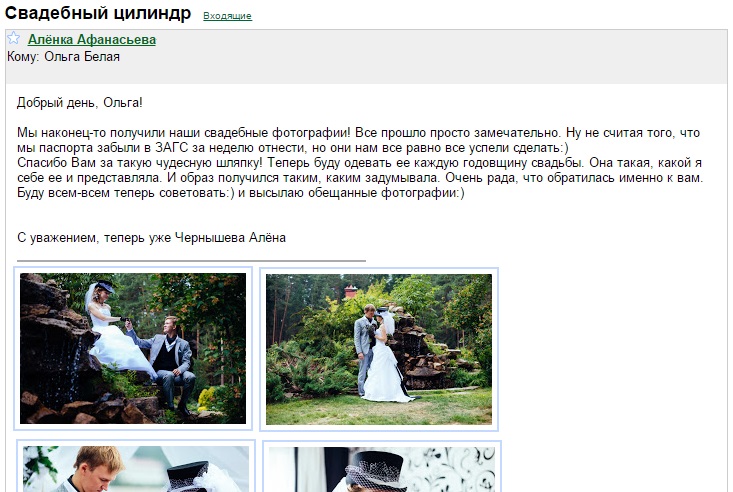733x492 pixels.
Task: Click the signature 'теперь уже Чернышева Алёна'
Action: (x=194, y=238)
